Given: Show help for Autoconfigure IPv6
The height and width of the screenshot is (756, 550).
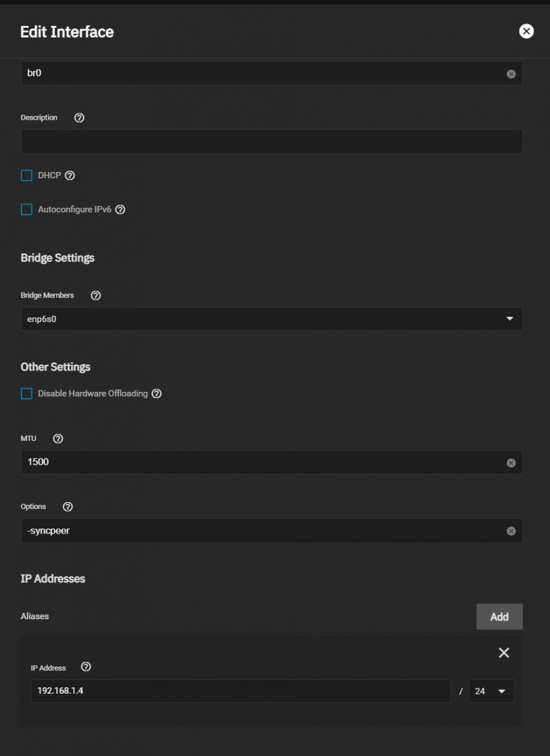Looking at the screenshot, I should coord(120,210).
